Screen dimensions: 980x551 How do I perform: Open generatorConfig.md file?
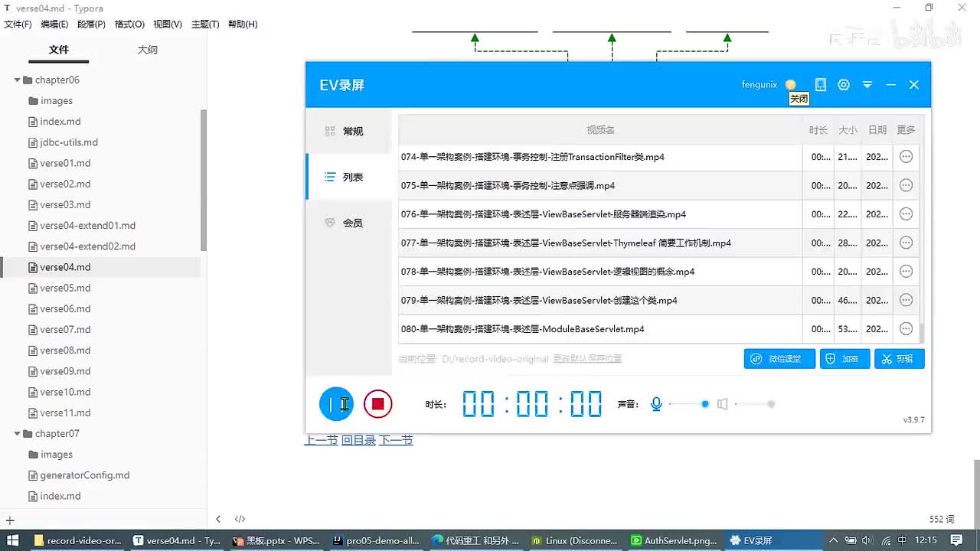pyautogui.click(x=84, y=475)
